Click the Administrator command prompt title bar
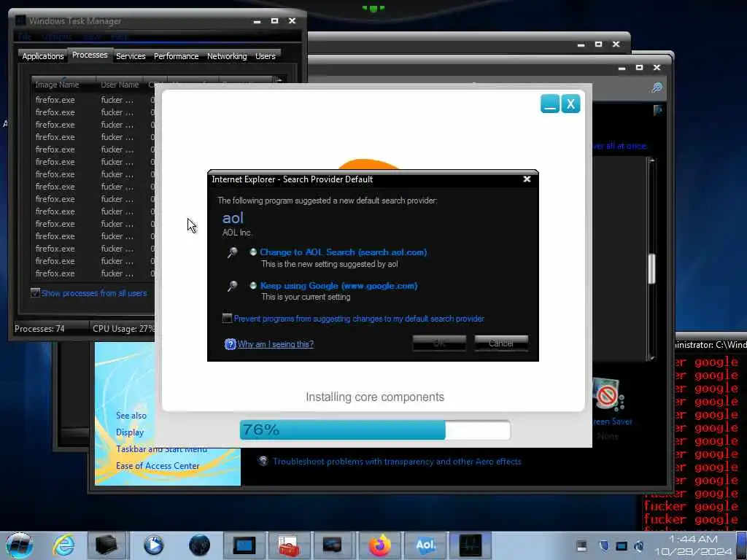This screenshot has width=747, height=560. click(x=711, y=344)
